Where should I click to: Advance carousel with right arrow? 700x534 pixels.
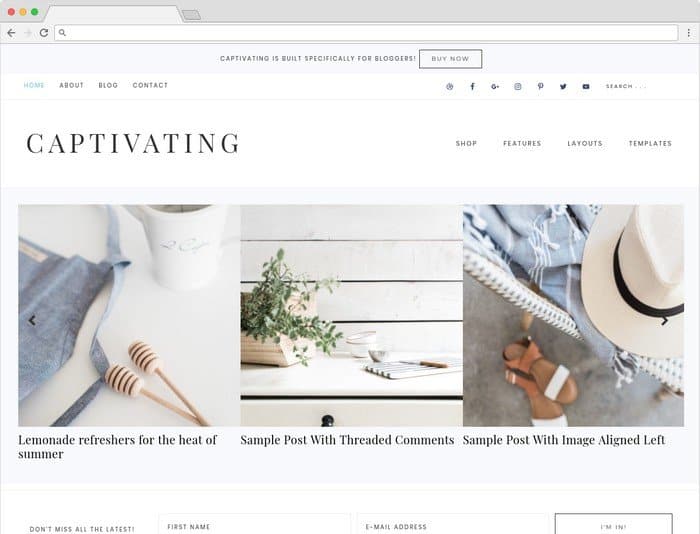click(x=664, y=321)
